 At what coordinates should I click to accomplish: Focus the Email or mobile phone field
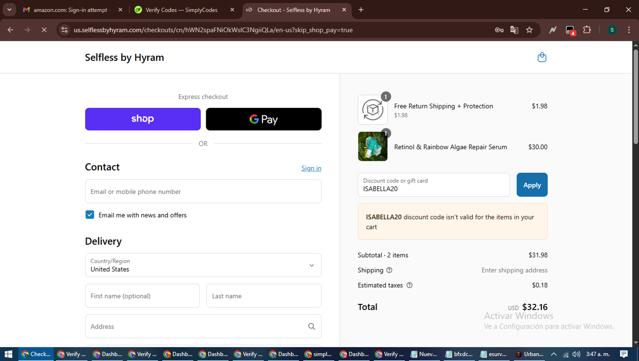point(203,192)
